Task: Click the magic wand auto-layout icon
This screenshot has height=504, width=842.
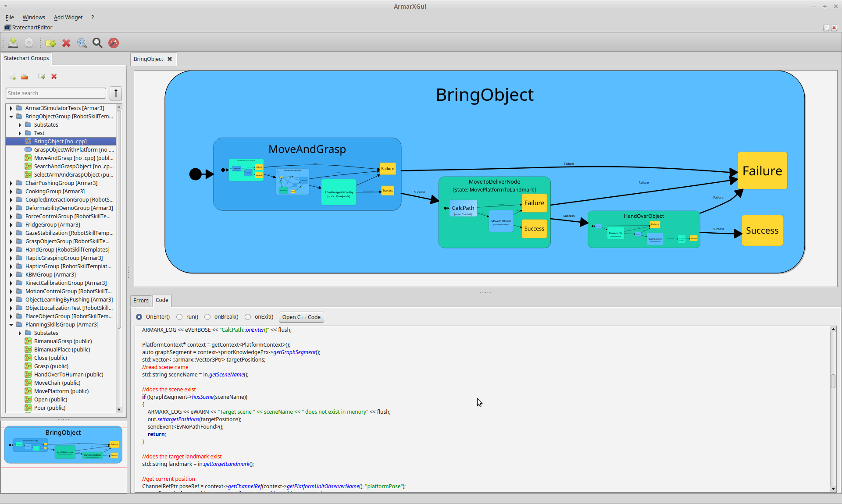Action: (114, 43)
